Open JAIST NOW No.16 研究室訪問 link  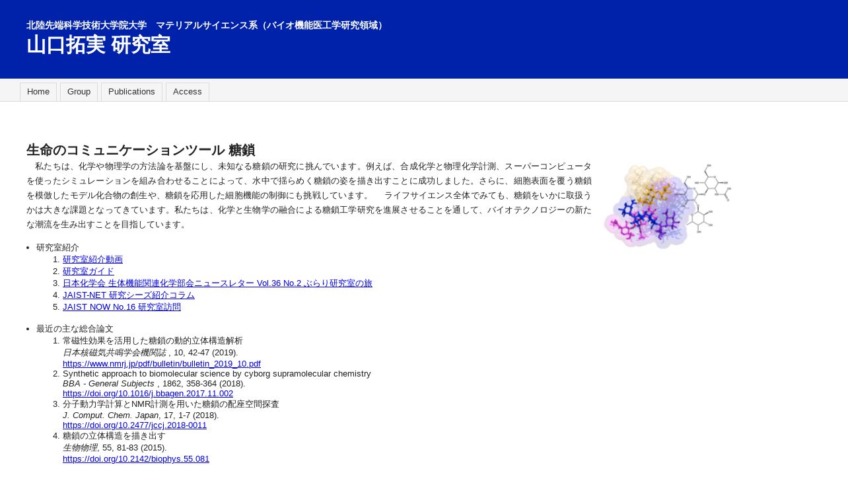point(122,307)
